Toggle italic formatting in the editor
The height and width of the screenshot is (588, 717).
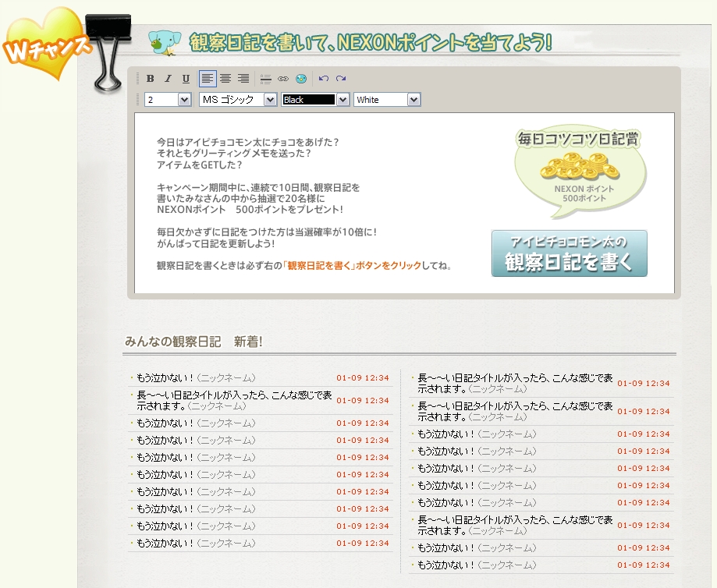click(x=168, y=79)
